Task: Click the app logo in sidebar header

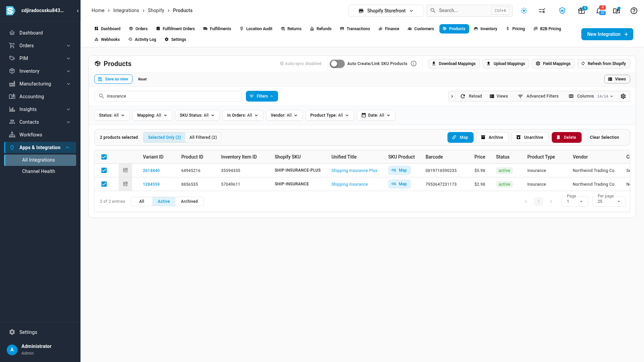Action: pyautogui.click(x=11, y=11)
